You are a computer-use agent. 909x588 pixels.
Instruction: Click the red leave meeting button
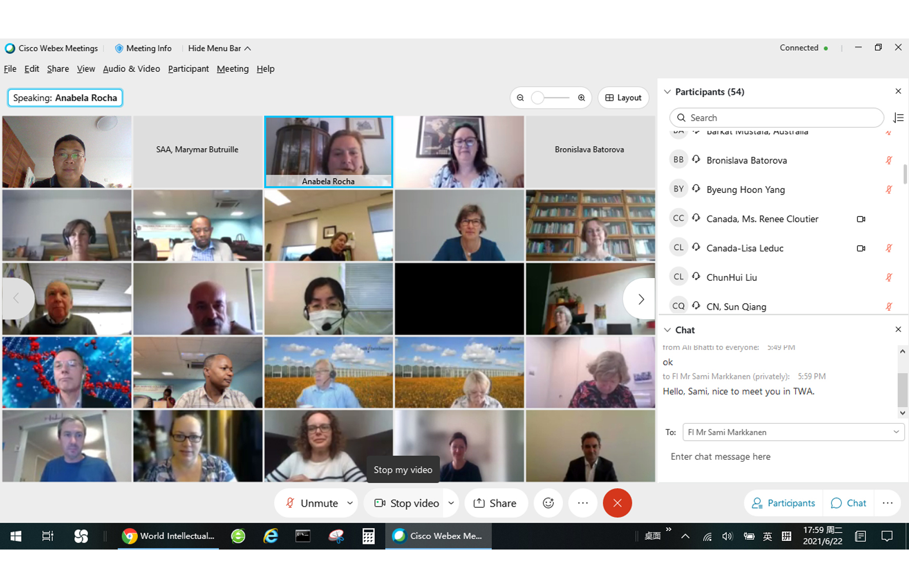click(617, 503)
